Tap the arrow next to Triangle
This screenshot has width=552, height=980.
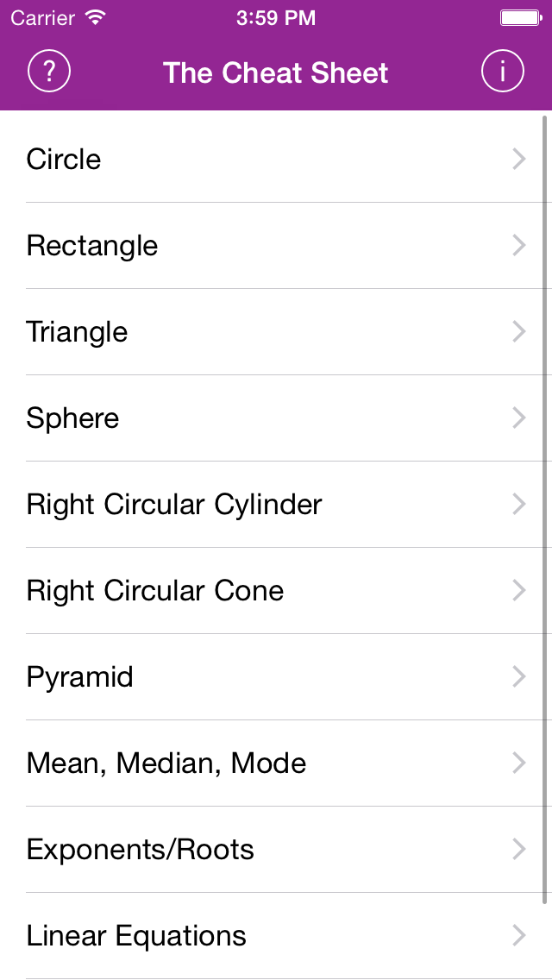(x=519, y=332)
